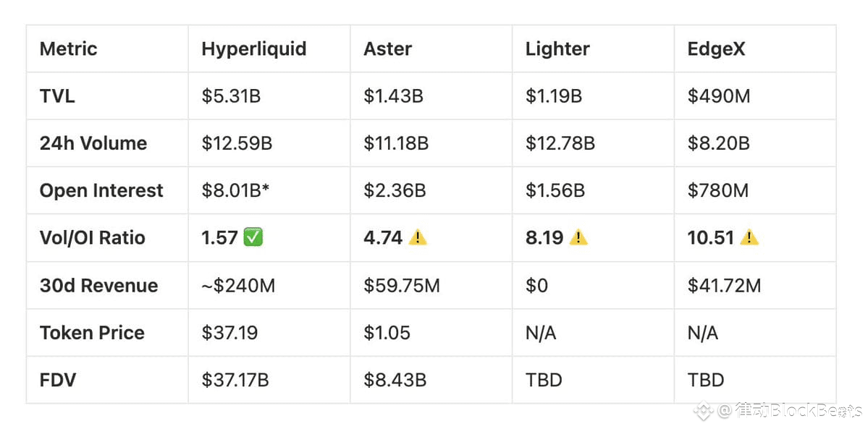Click the Weibo logo in the watermark
This screenshot has height=429, width=868.
point(703,411)
